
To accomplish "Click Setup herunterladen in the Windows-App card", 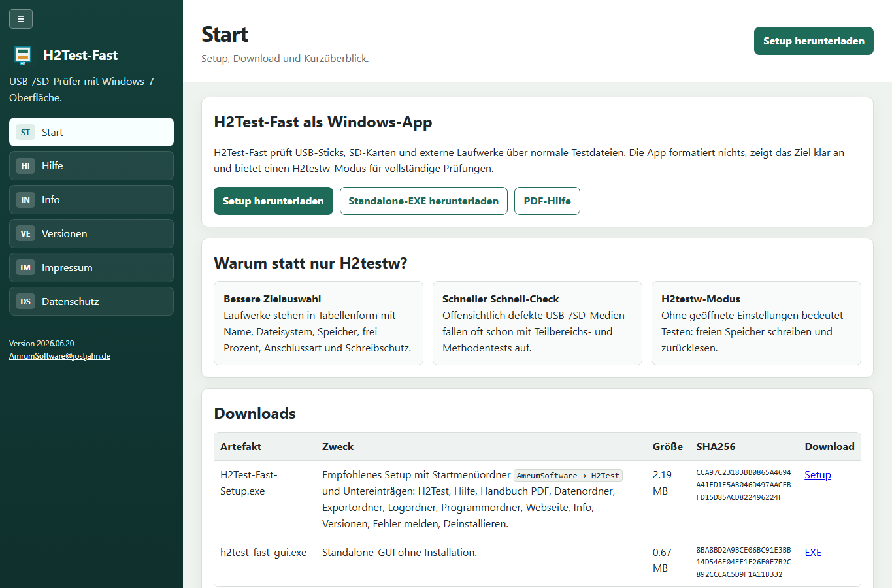I will click(273, 201).
